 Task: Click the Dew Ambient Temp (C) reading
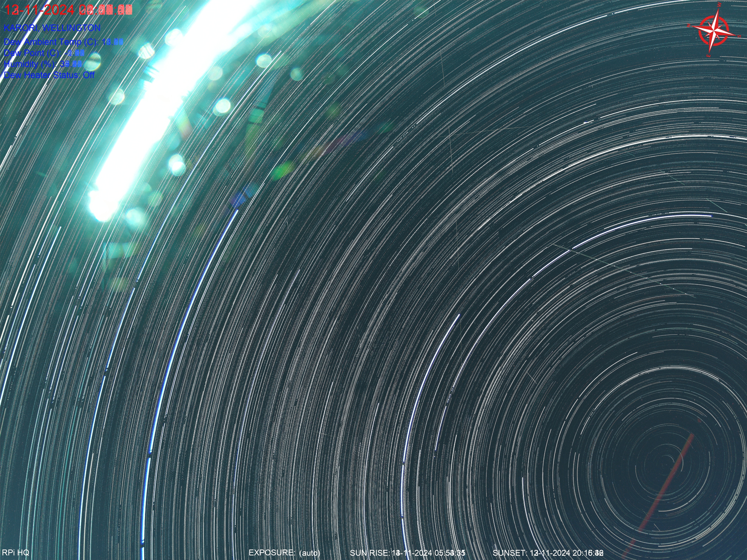pyautogui.click(x=63, y=42)
